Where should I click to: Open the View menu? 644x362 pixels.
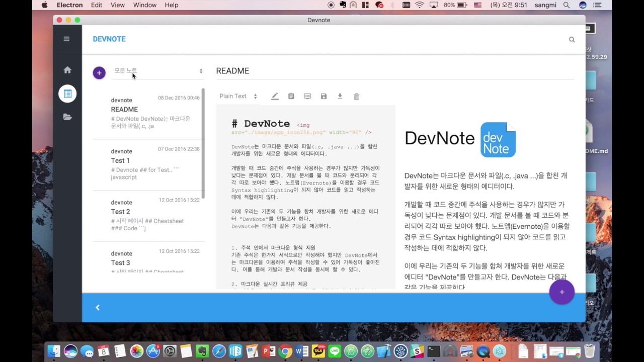(118, 5)
